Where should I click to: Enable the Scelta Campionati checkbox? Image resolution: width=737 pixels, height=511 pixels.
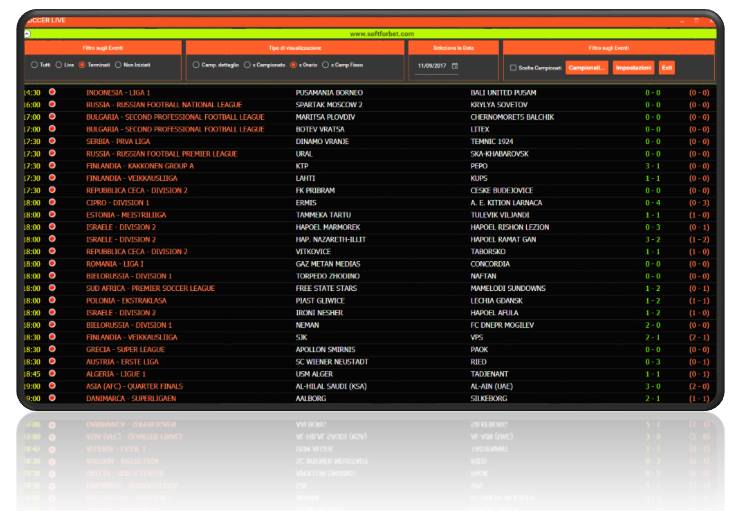(x=513, y=68)
